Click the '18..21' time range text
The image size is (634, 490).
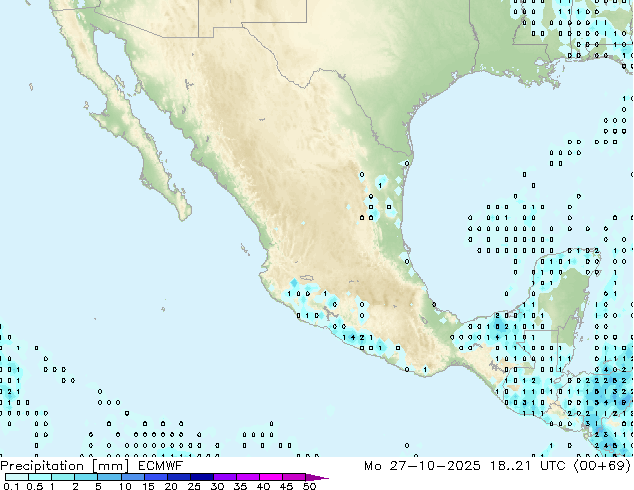[x=510, y=466]
